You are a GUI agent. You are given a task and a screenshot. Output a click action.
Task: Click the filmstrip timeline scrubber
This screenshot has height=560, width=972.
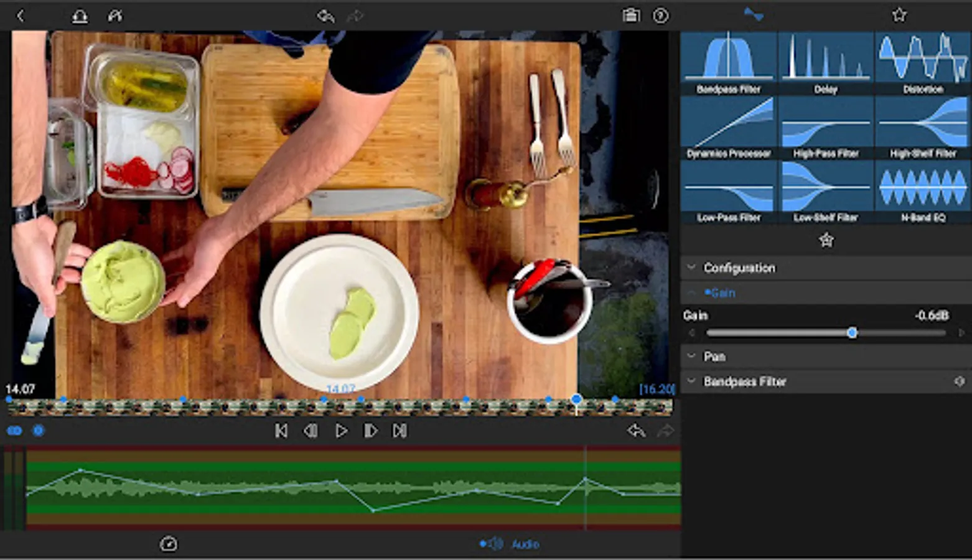pos(340,408)
